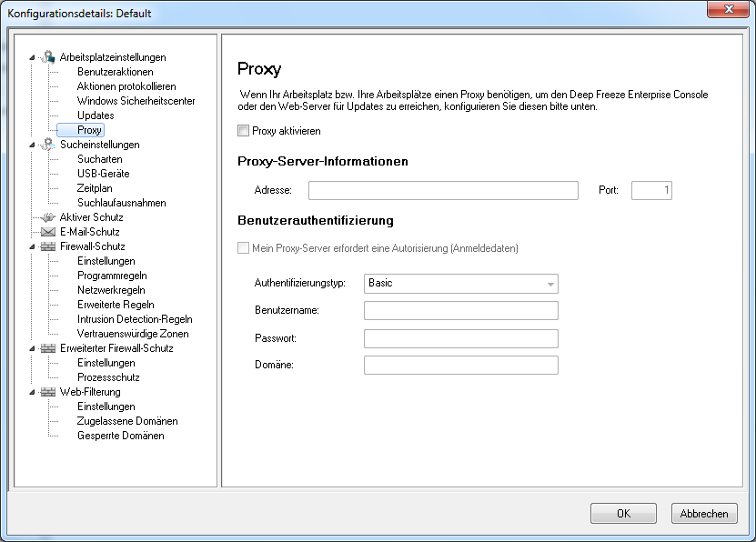Viewport: 756px width, 542px height.
Task: Collapse the Erweiterter Firewall-Schutz tree node
Action: coord(32,348)
